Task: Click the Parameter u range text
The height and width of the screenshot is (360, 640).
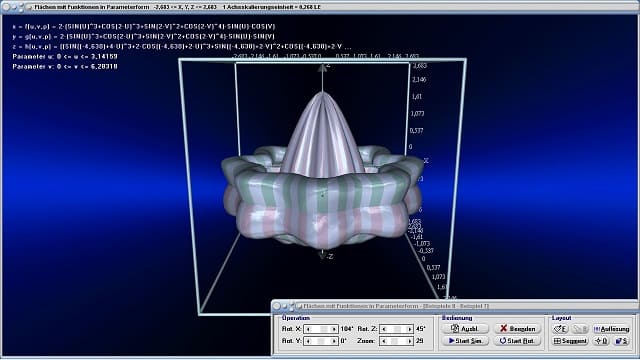Action: coord(65,56)
